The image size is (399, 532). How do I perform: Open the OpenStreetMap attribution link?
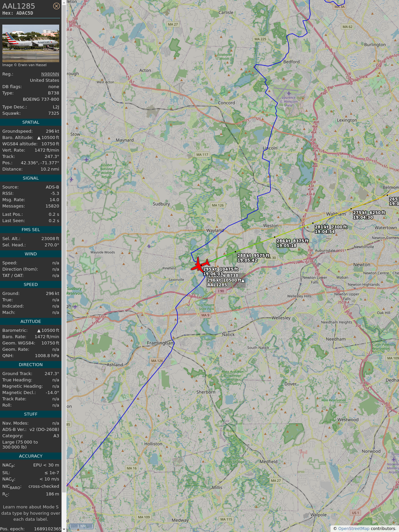[x=354, y=528]
